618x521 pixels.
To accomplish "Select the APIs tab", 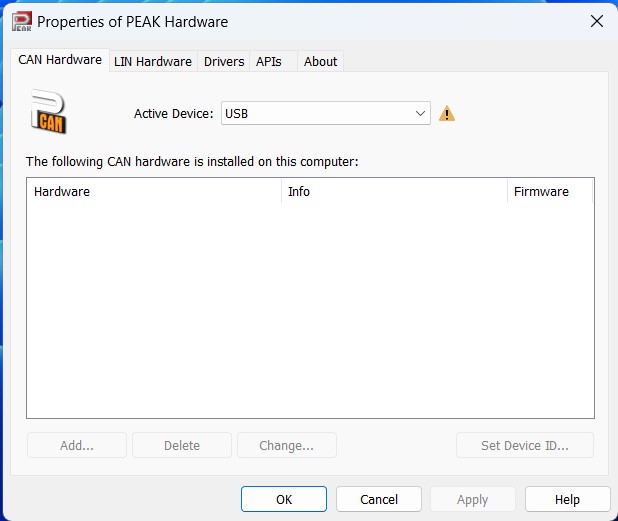I will (x=269, y=61).
